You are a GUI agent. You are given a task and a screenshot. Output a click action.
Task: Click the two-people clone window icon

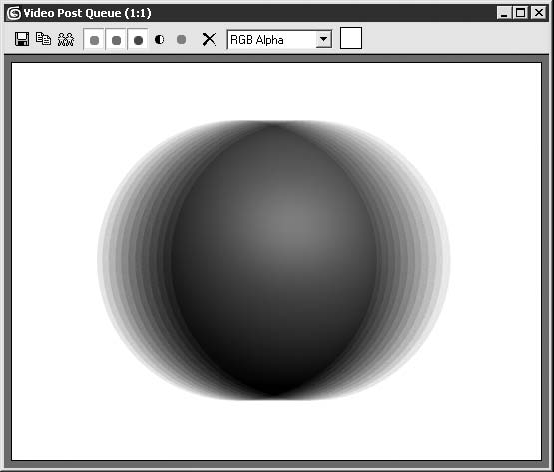click(66, 39)
